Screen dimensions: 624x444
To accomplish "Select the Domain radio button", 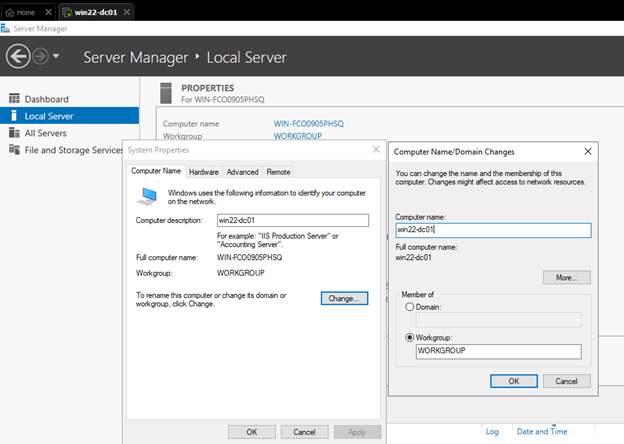I will [409, 307].
